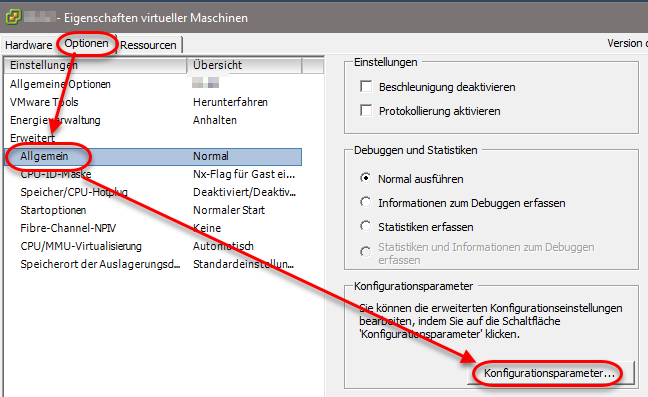Click the Einstellungen column header

(x=95, y=65)
